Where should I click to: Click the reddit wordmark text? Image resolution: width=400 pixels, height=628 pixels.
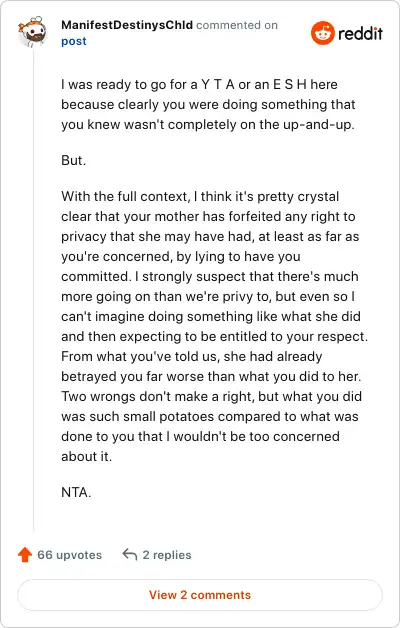(x=360, y=33)
